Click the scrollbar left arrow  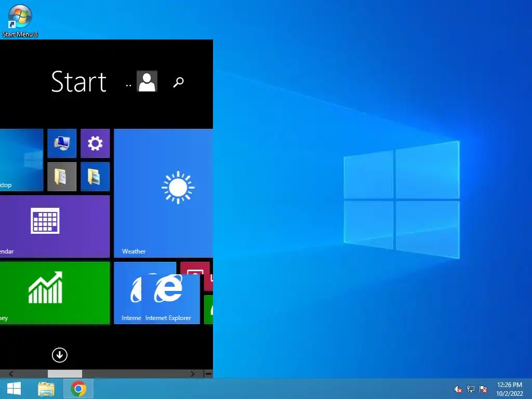click(x=11, y=374)
